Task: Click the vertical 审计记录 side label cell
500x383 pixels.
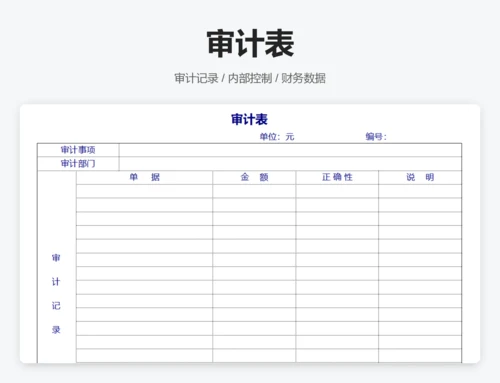Action: pyautogui.click(x=57, y=267)
